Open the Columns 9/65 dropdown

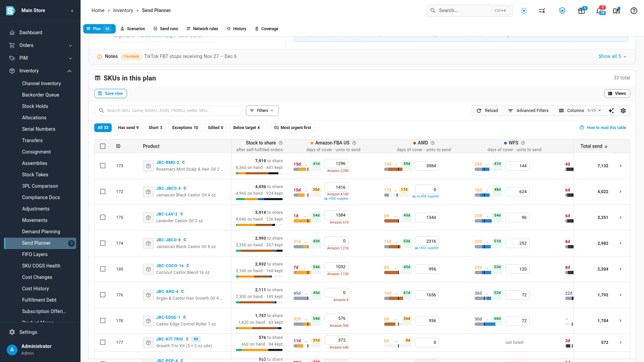[x=580, y=111]
